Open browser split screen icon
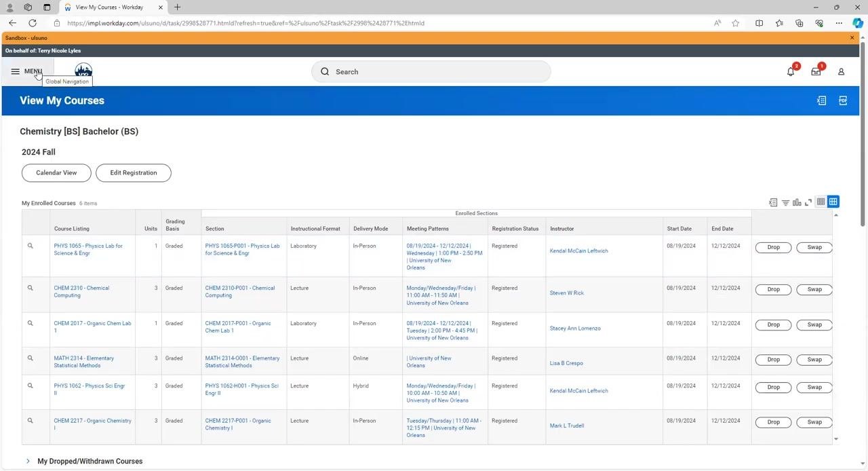Image resolution: width=868 pixels, height=471 pixels. [x=759, y=23]
